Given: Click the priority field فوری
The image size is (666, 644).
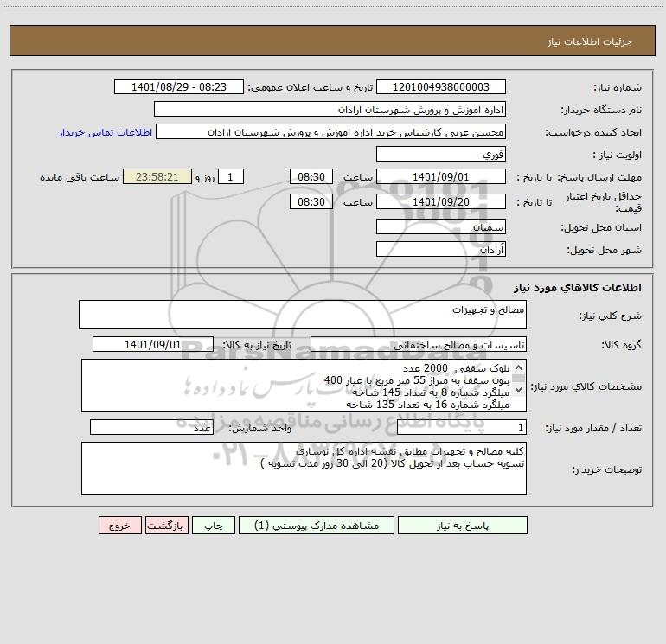Looking at the screenshot, I should pos(441,154).
